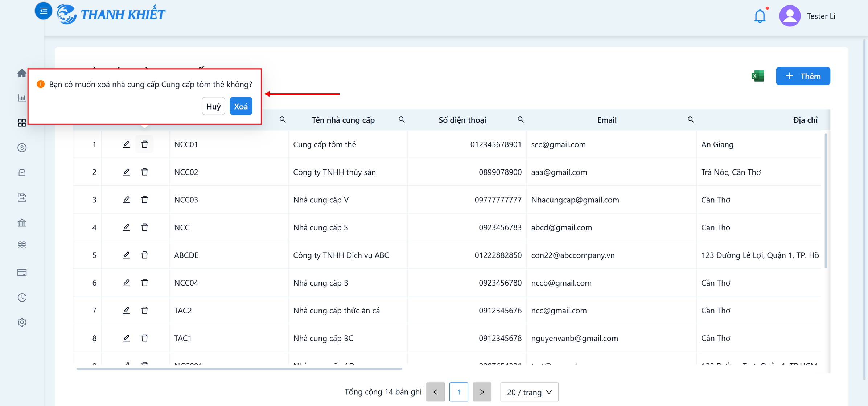This screenshot has height=406, width=868.
Task: Open Tester Lí user avatar menu
Action: pyautogui.click(x=790, y=16)
